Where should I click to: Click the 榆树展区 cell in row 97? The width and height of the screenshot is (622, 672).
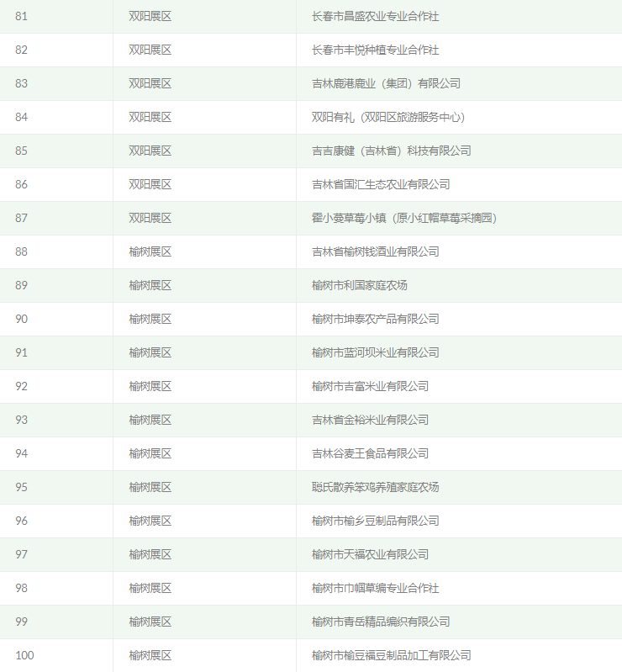click(150, 554)
